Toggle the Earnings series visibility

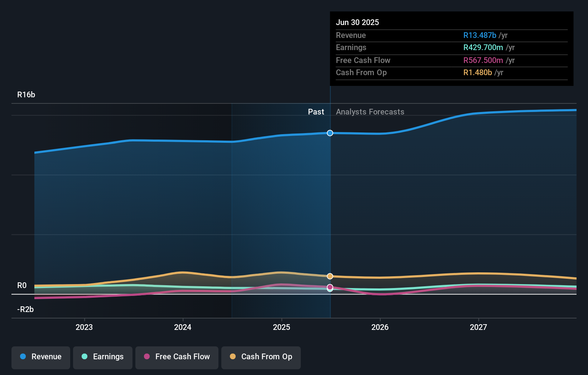[x=103, y=357]
